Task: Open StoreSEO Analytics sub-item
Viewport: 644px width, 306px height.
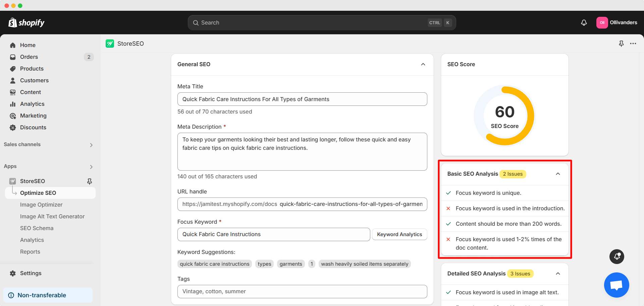Action: click(32, 240)
